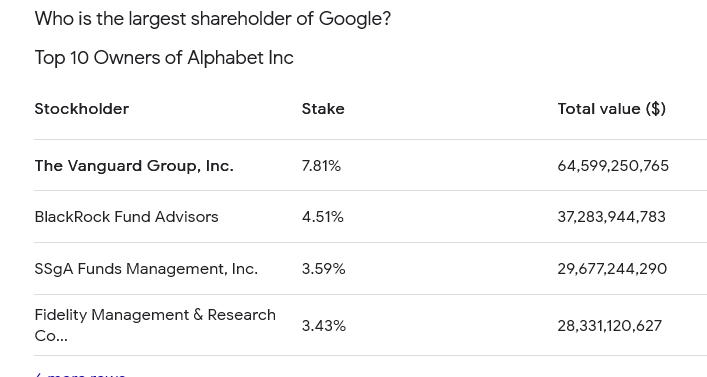
Task: Expand the '6 more rows' link
Action: tap(81, 374)
